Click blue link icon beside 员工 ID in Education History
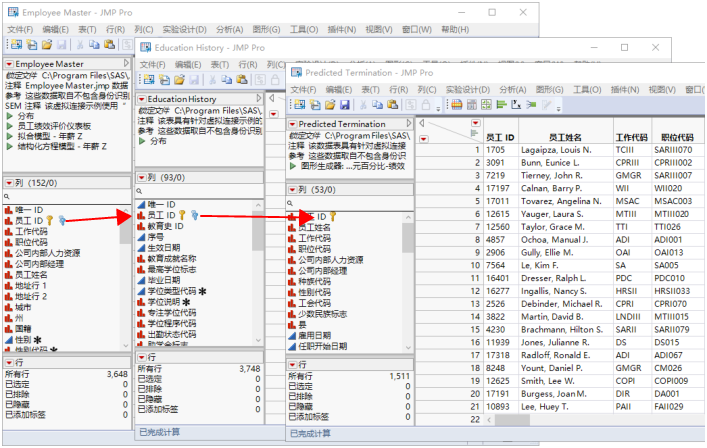This screenshot has height=448, width=707. [x=194, y=215]
